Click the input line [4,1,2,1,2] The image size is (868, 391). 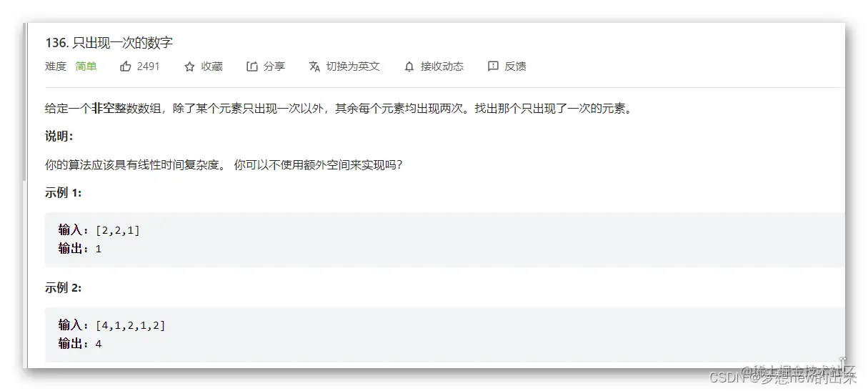pos(112,325)
